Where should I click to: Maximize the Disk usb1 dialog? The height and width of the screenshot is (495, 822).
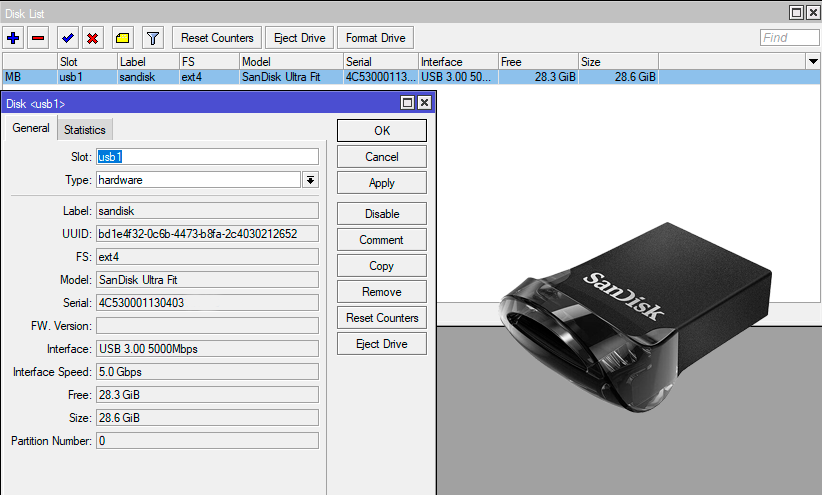click(407, 103)
